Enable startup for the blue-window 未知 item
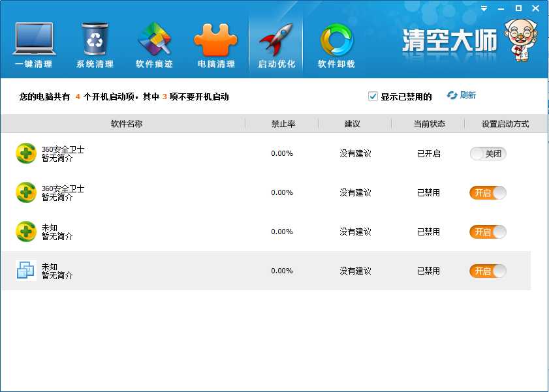This screenshot has height=392, width=549. pos(488,271)
